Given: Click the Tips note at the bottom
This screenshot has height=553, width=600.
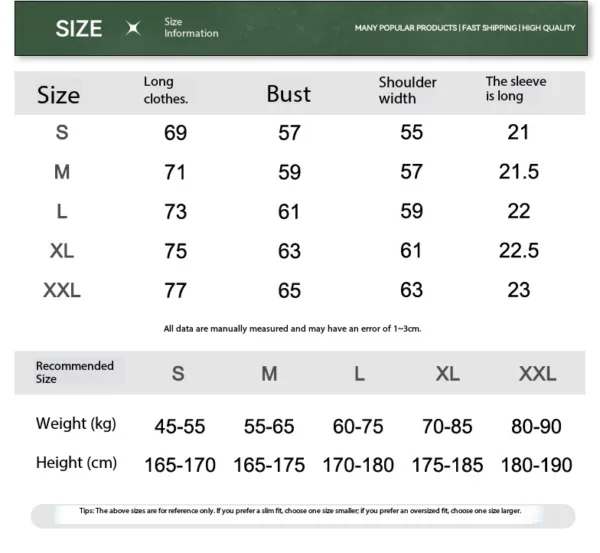Looking at the screenshot, I should click(x=300, y=511).
